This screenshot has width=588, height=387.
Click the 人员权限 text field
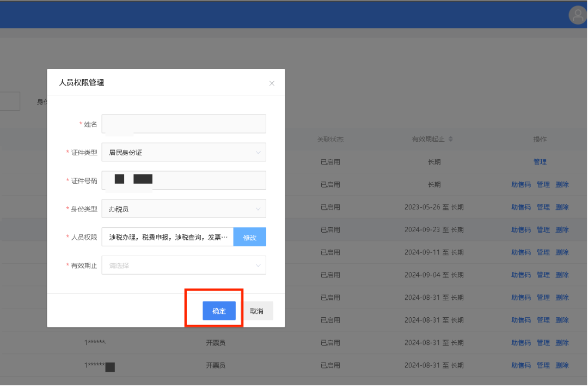click(168, 237)
